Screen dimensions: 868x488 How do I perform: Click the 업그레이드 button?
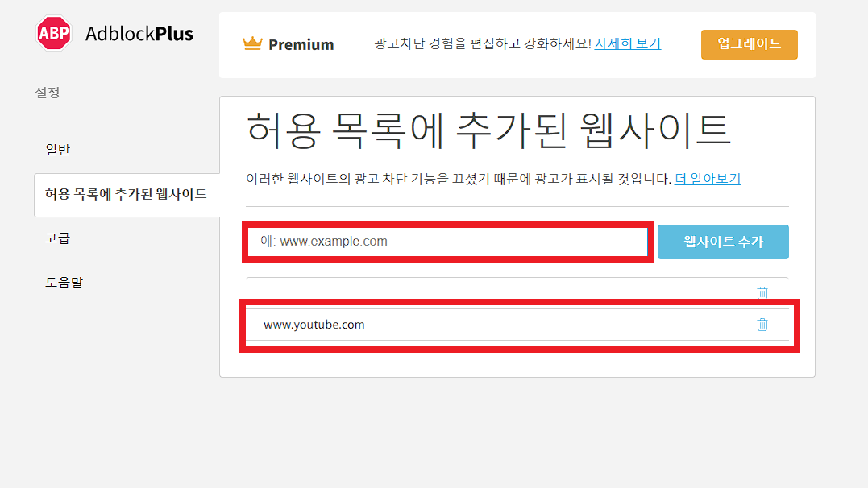click(749, 44)
